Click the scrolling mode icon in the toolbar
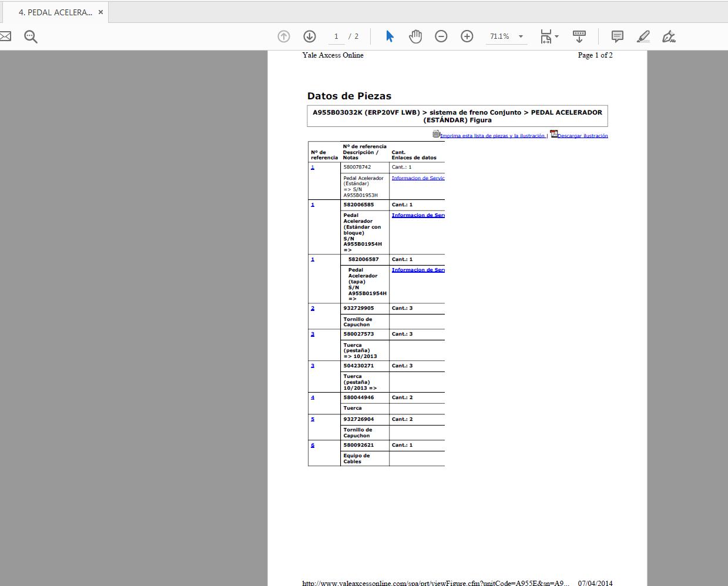 (x=579, y=36)
